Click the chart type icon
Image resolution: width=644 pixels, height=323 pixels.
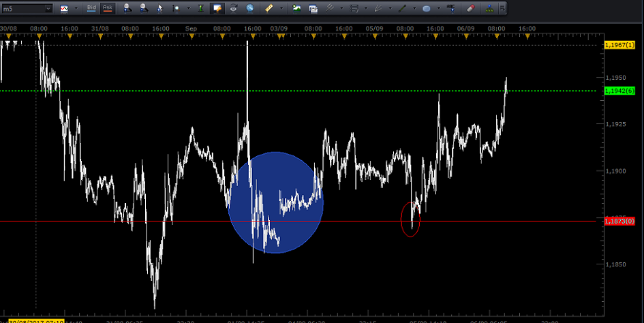[65, 9]
